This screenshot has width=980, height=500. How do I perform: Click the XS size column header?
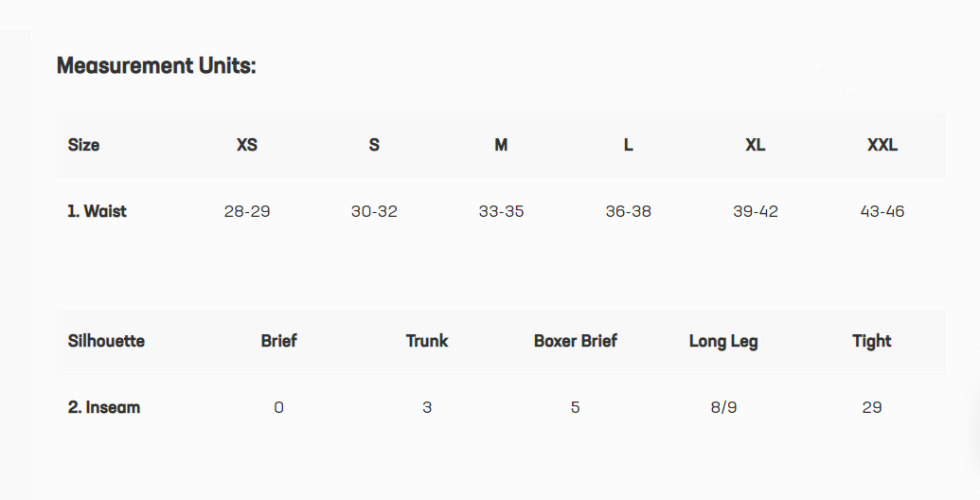coord(247,145)
